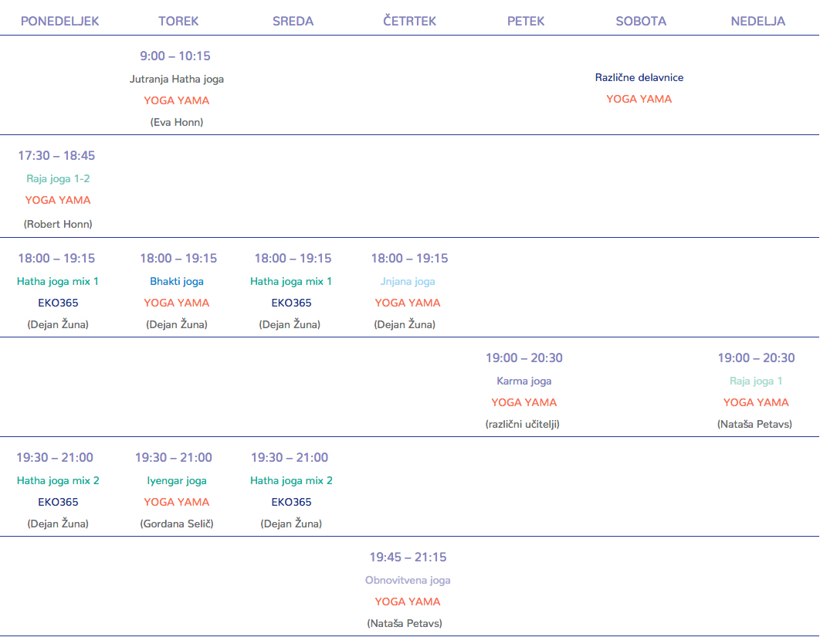Click Wednesday's 19:30 – 21:00 time
Viewport: 820px width, 644px height.
pyautogui.click(x=290, y=458)
